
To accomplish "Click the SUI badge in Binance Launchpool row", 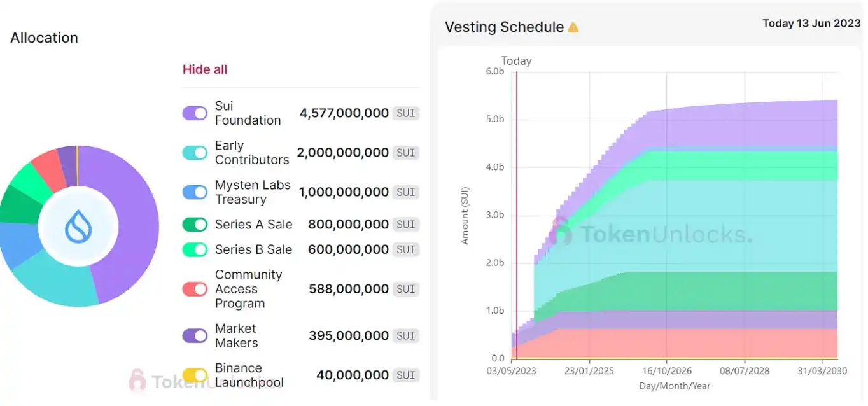I will tap(406, 375).
